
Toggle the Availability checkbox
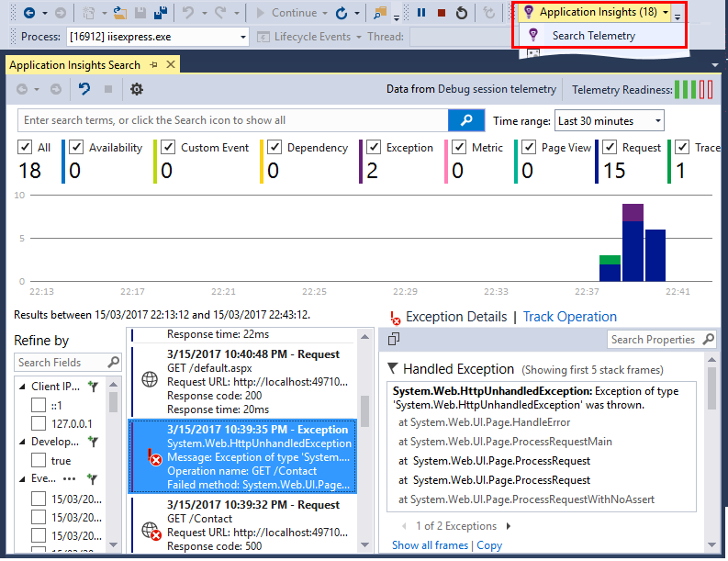(76, 147)
